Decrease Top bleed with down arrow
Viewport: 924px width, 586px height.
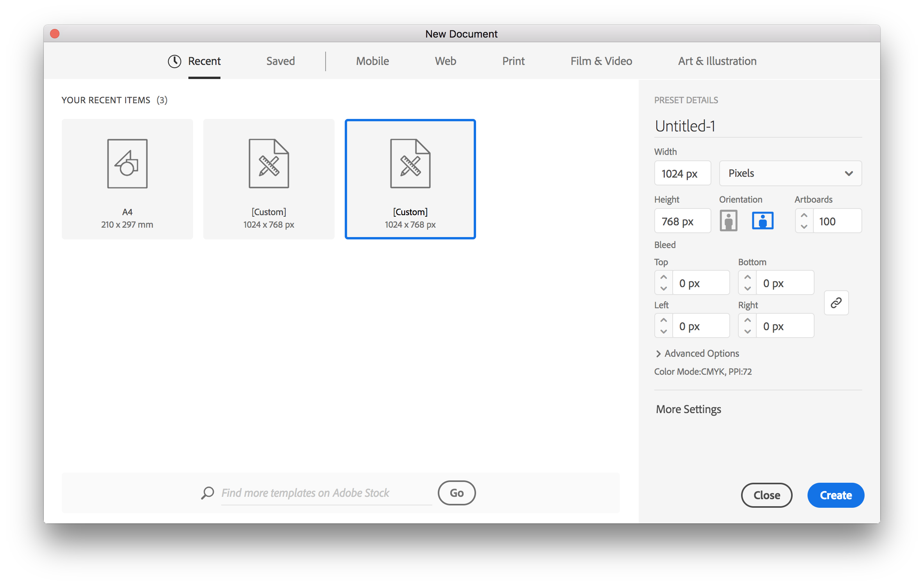point(663,289)
